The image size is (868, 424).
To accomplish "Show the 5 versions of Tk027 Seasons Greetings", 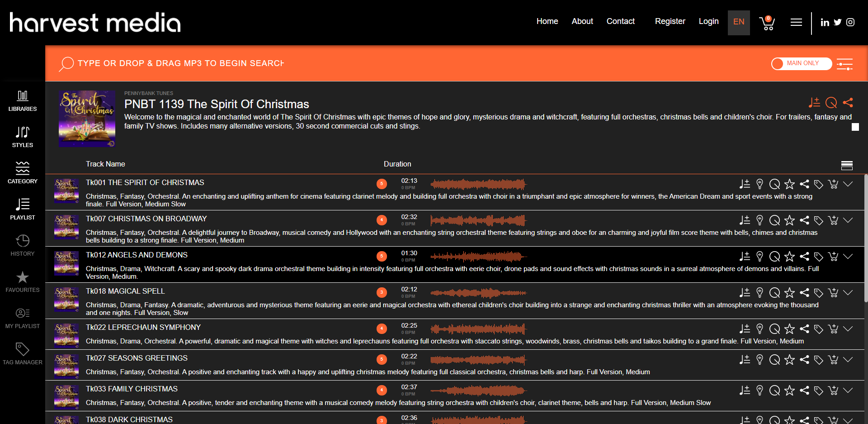I will tap(382, 359).
